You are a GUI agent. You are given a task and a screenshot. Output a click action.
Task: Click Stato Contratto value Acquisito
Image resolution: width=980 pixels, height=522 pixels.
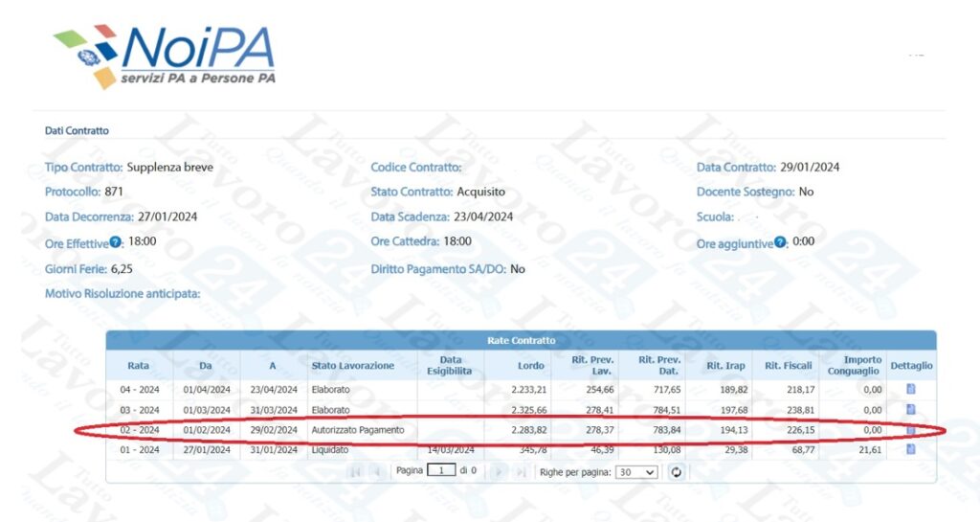pyautogui.click(x=480, y=192)
